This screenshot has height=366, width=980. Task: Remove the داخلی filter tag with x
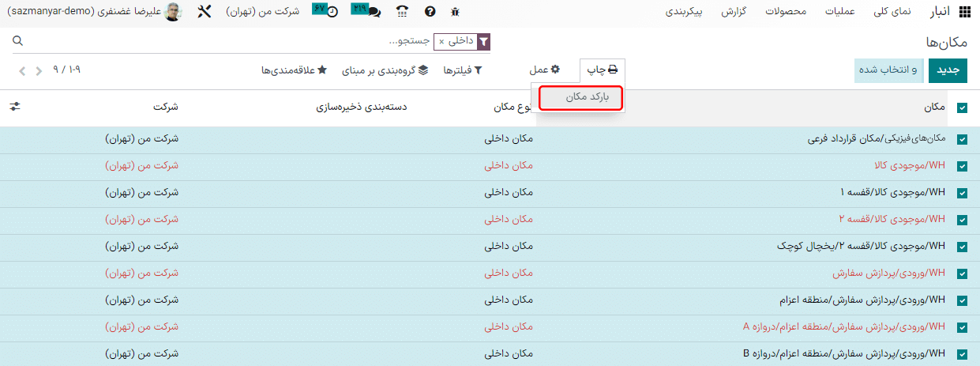click(x=441, y=40)
